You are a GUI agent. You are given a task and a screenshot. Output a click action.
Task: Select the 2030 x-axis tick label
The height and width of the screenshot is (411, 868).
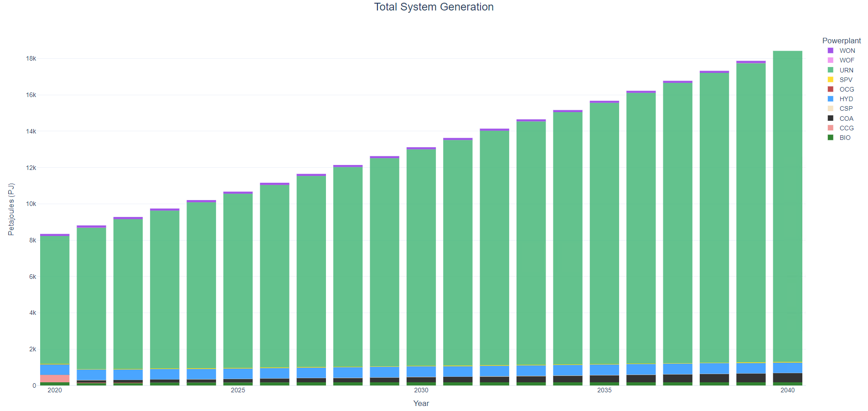point(421,390)
